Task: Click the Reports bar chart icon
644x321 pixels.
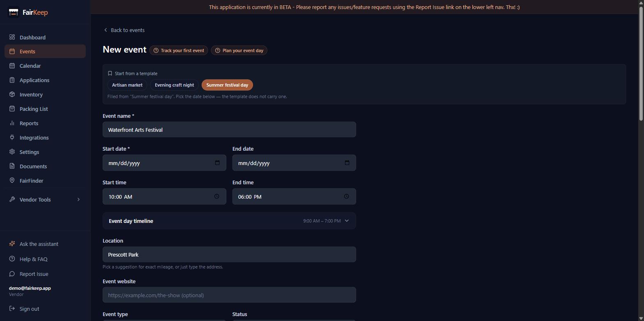Action: (x=12, y=123)
